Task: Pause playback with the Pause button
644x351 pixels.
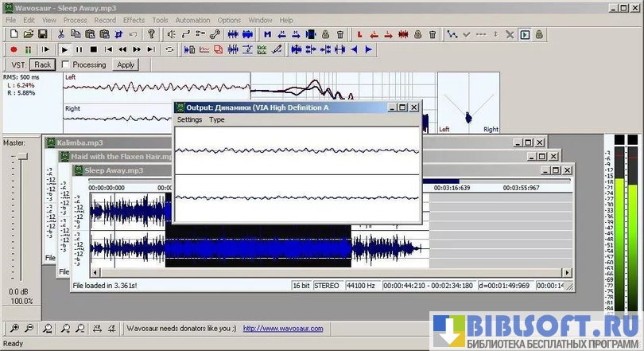Action: (x=80, y=49)
